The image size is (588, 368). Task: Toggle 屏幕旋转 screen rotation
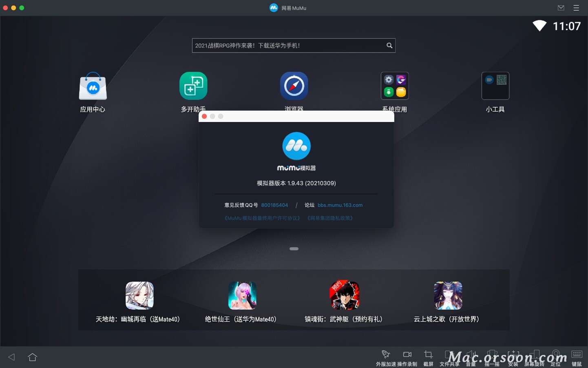coord(535,357)
